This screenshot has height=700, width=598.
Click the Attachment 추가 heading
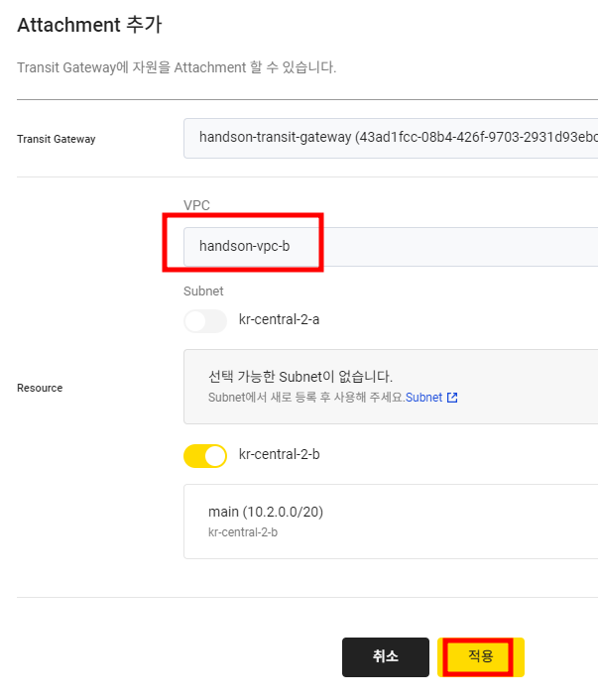pyautogui.click(x=89, y=26)
